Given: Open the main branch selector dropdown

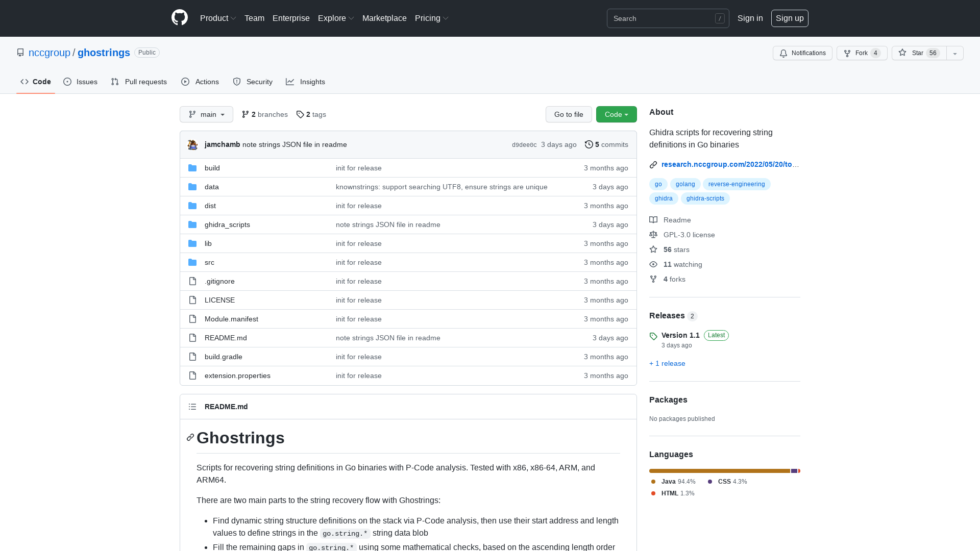Looking at the screenshot, I should coord(206,114).
